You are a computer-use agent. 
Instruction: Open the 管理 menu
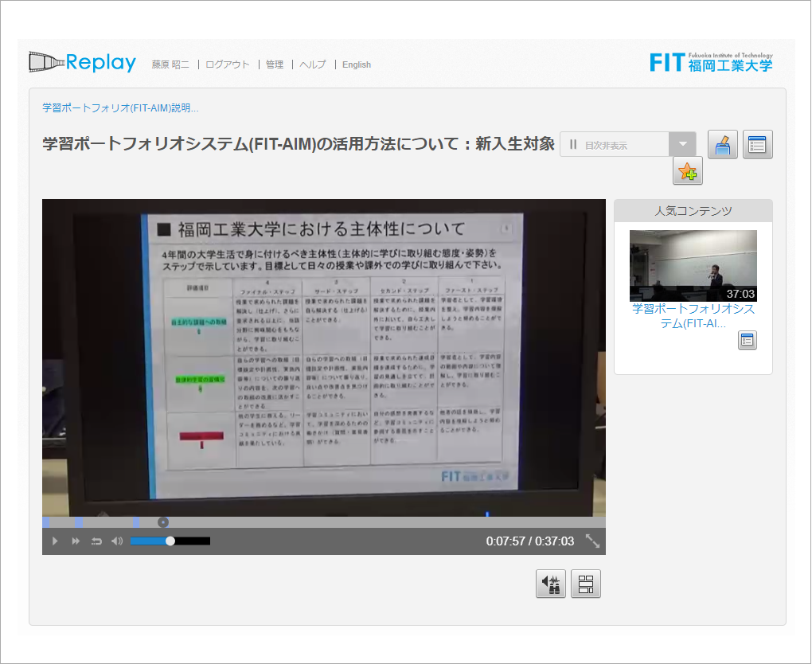pyautogui.click(x=275, y=64)
